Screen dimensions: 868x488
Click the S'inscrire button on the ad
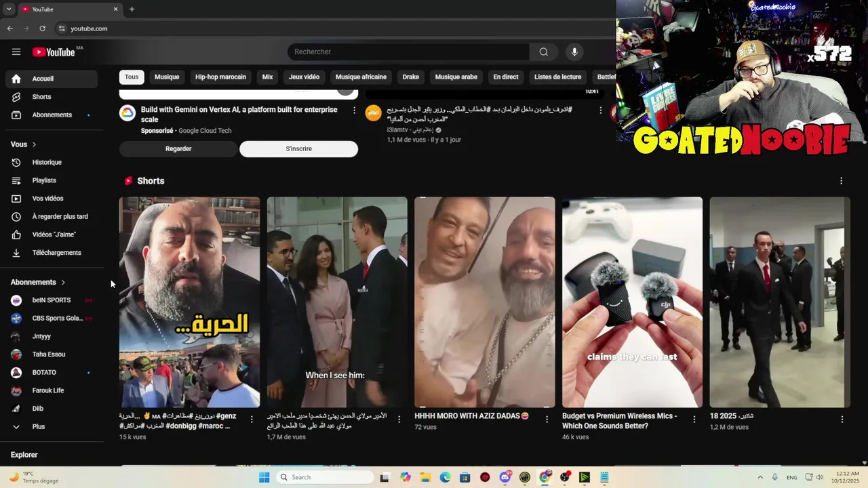[x=298, y=149]
